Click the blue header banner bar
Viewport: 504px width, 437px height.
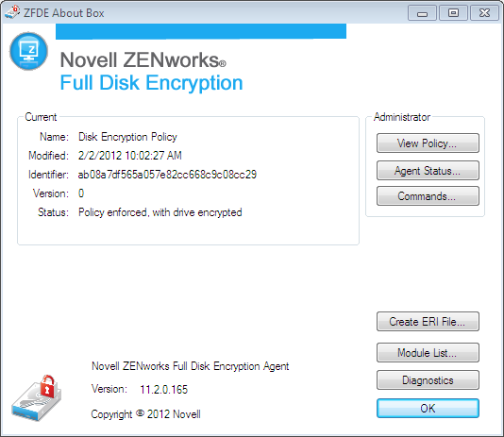[201, 31]
